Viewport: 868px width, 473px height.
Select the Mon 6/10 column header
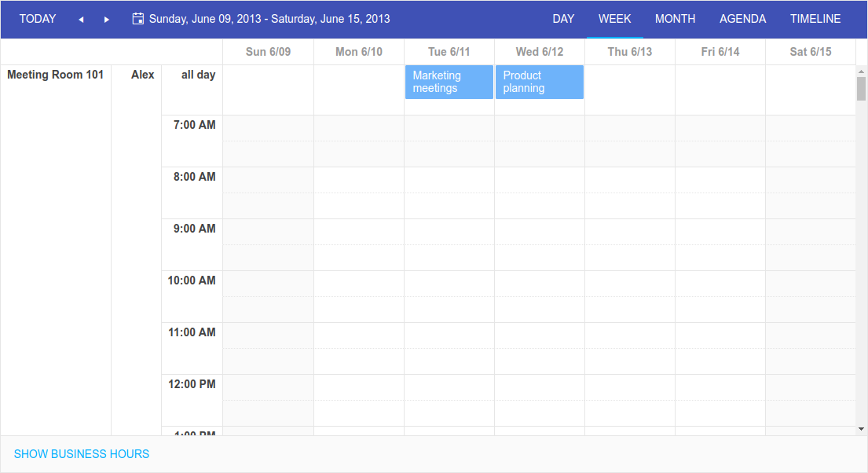point(359,52)
